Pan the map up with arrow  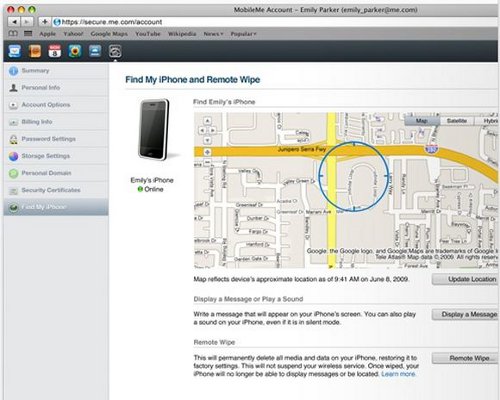[x=207, y=121]
